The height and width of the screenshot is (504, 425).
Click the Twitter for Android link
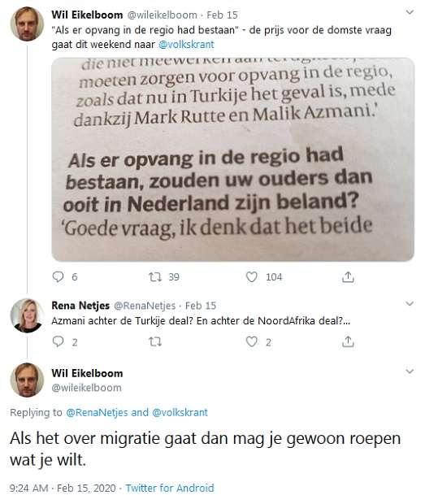170,488
